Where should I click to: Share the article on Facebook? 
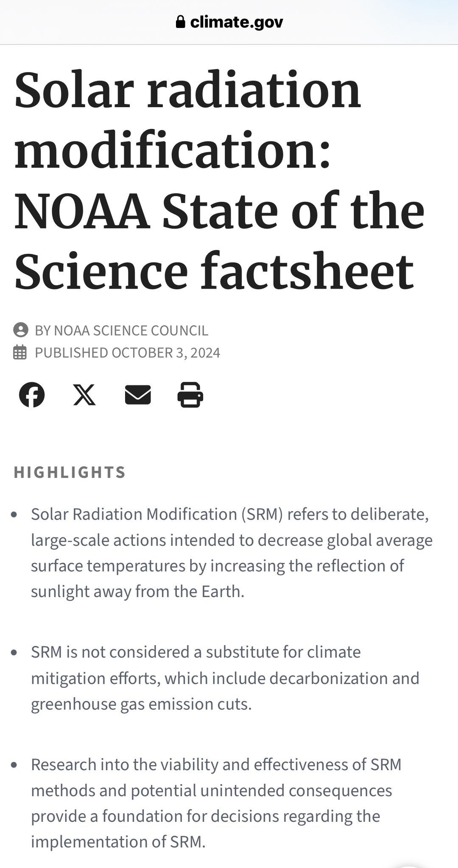coord(32,395)
